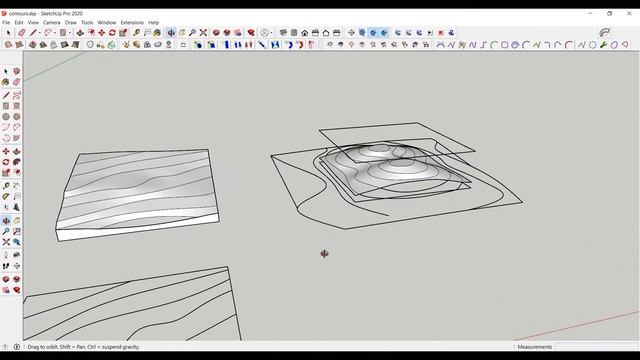Switch to the Pan hand tool in top toolbar
The width and height of the screenshot is (640, 360).
point(182,33)
